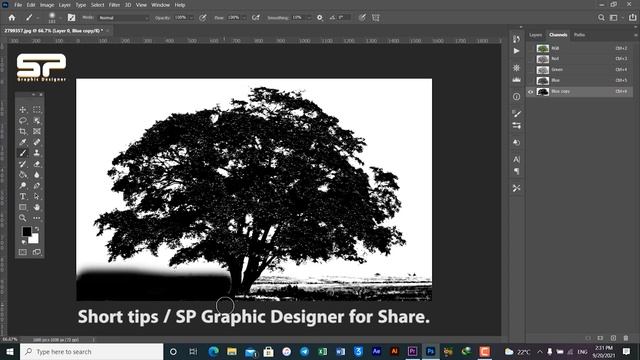
Task: Enable airbrush-style build-up
Action: click(256, 18)
